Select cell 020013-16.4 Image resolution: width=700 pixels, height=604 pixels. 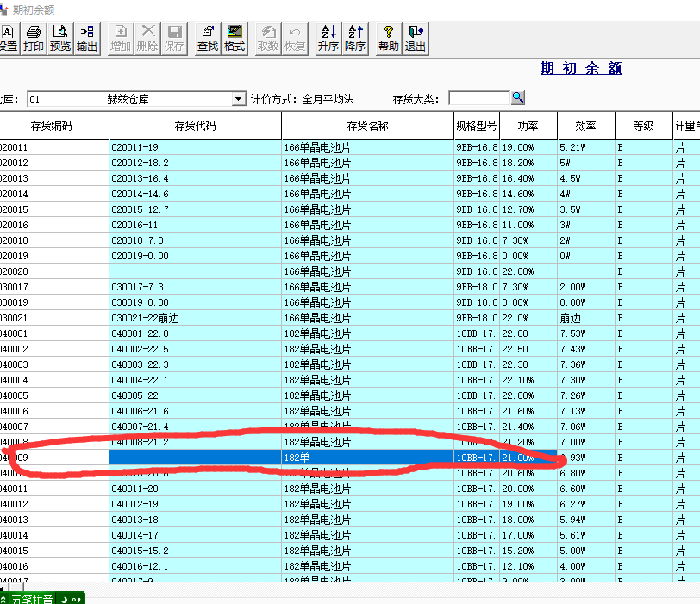[x=195, y=178]
